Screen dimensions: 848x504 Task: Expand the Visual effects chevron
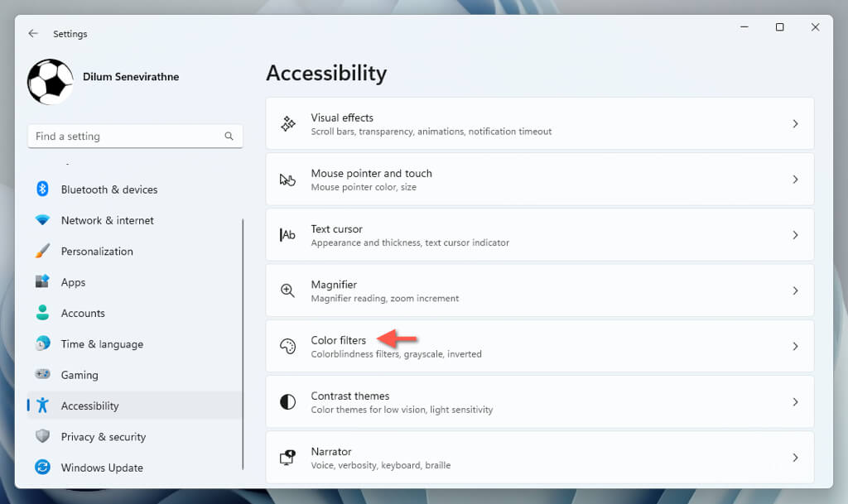[795, 124]
